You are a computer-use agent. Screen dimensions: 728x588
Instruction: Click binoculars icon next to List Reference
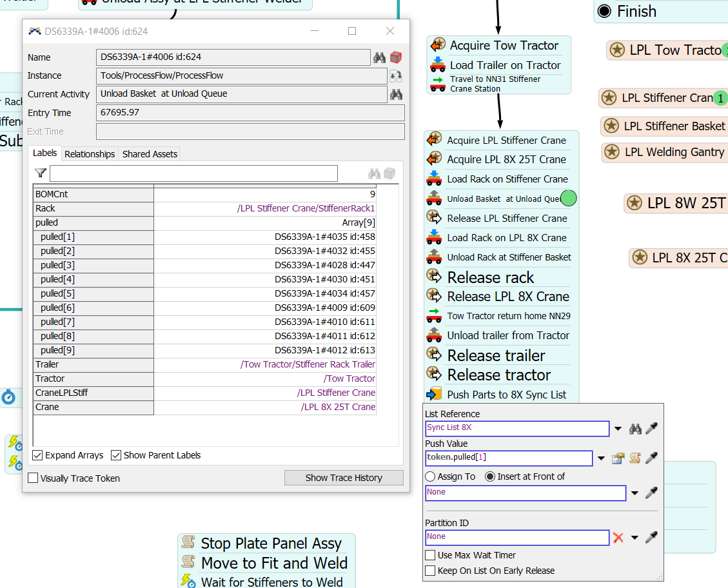[x=635, y=429]
